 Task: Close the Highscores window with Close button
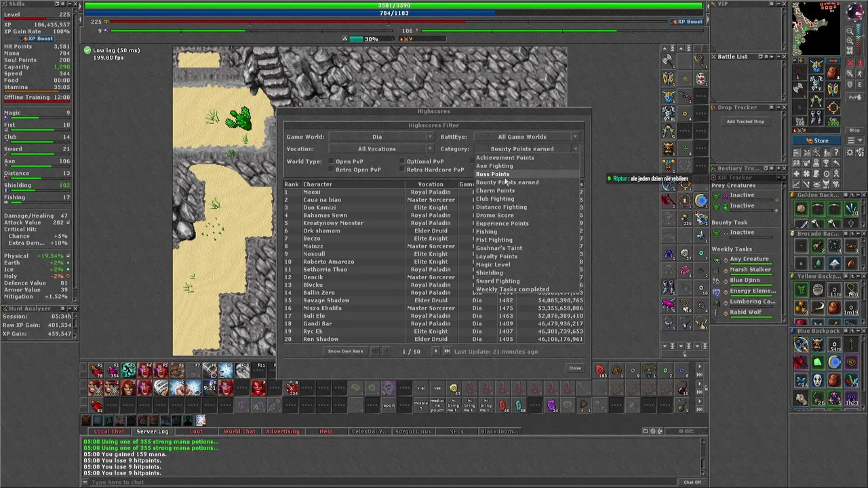point(575,368)
